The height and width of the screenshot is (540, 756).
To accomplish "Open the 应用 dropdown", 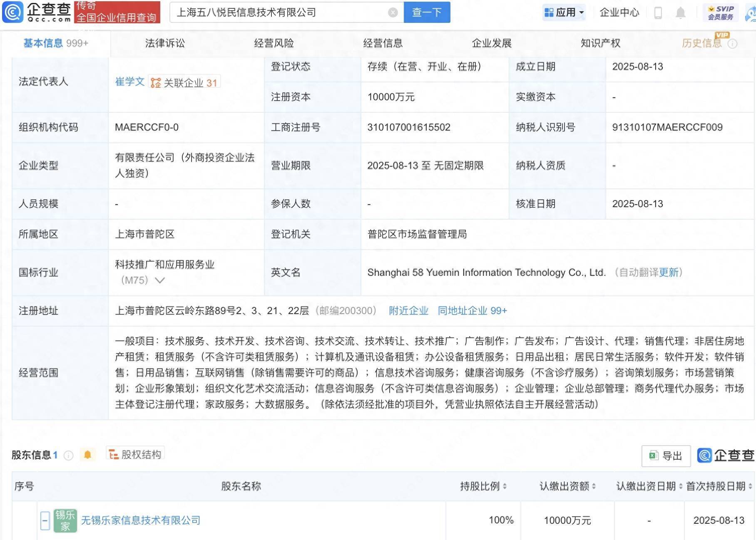I will [x=563, y=12].
